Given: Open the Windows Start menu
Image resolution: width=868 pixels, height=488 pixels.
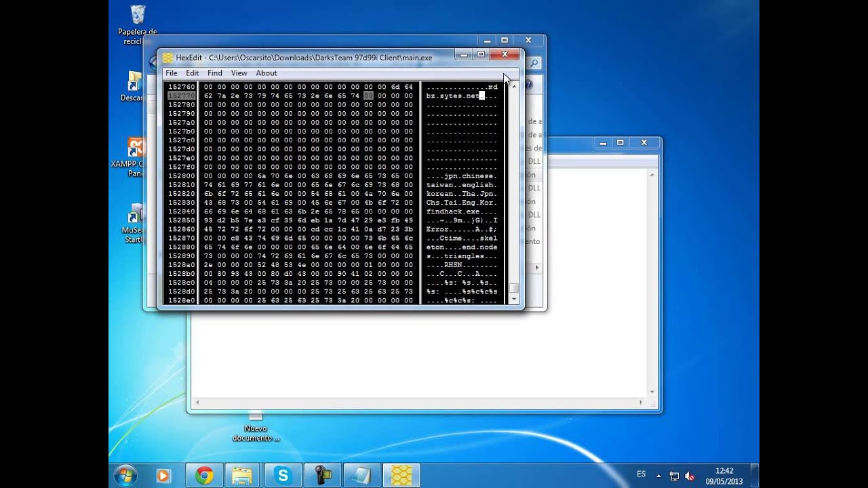Looking at the screenshot, I should [125, 476].
